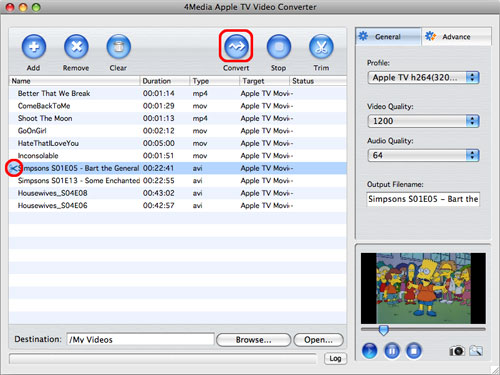Click the Open... button

[318, 340]
